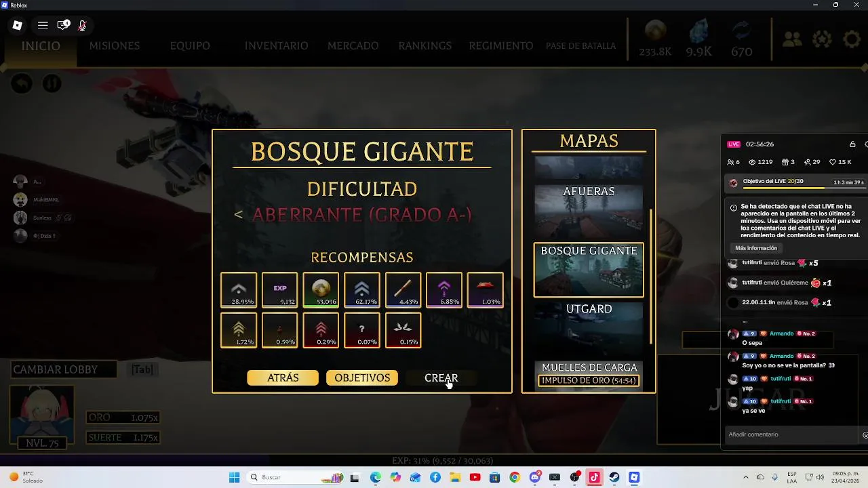View the RANKINGS tab
This screenshot has width=868, height=488.
(x=425, y=46)
